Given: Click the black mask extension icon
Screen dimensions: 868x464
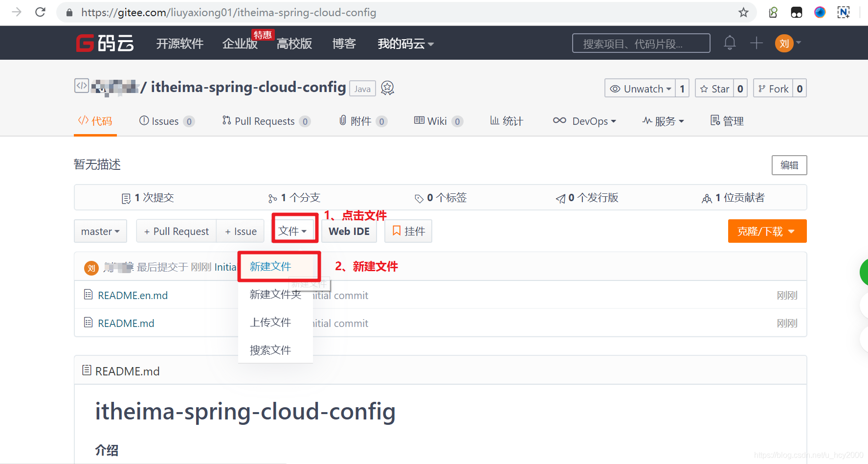Looking at the screenshot, I should (x=797, y=12).
